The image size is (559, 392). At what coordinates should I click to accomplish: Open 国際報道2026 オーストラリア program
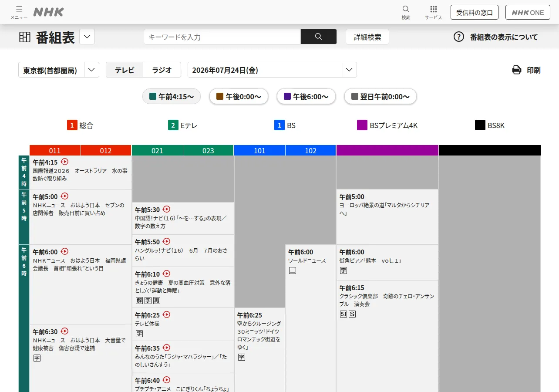[81, 172]
